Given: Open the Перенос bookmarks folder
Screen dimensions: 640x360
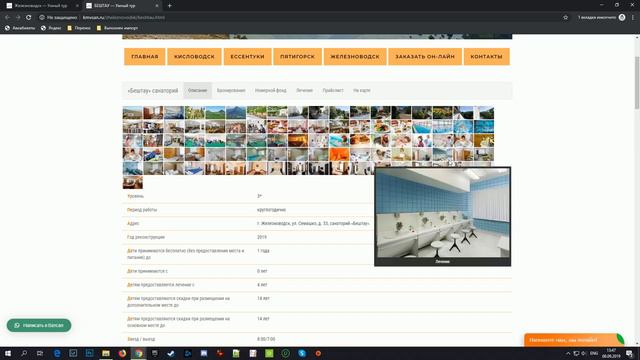Looking at the screenshot, I should click(x=79, y=28).
